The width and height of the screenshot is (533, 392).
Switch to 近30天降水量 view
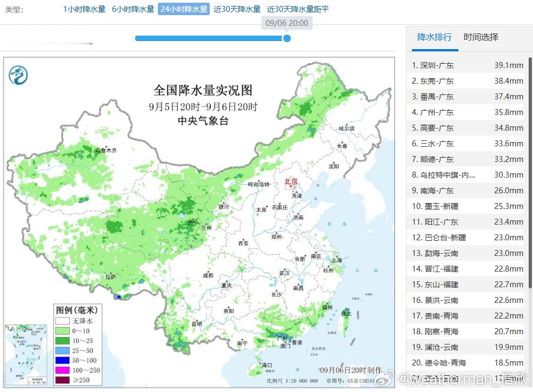pyautogui.click(x=237, y=9)
